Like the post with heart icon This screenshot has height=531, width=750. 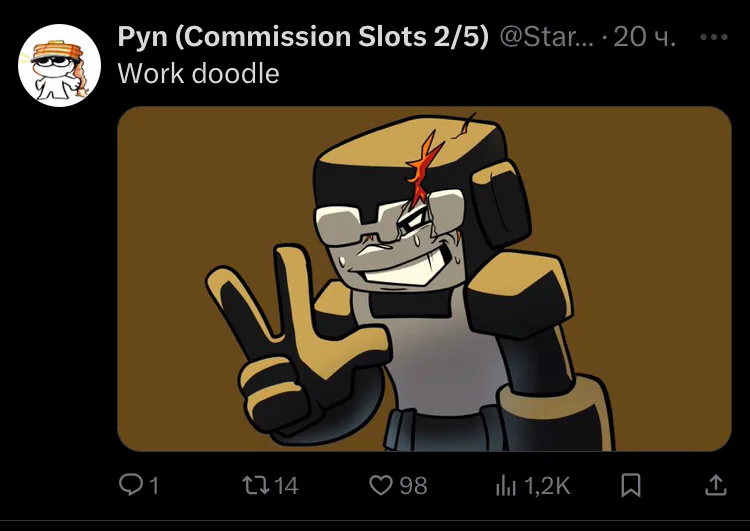click(381, 485)
